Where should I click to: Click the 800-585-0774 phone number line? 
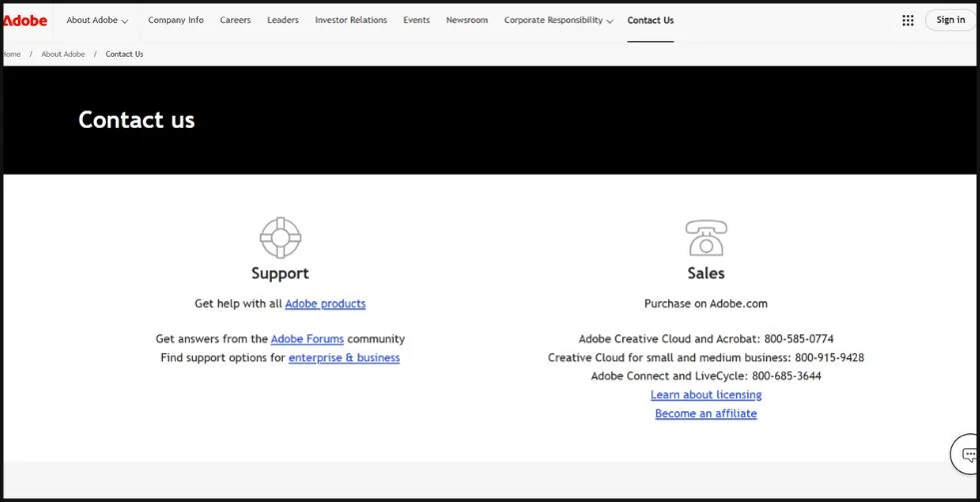[x=706, y=339]
